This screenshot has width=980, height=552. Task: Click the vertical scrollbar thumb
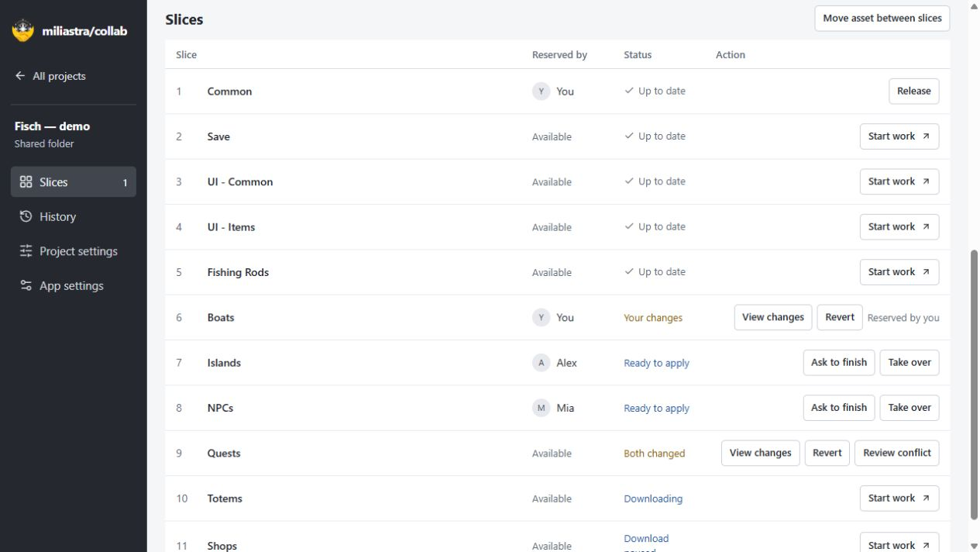point(975,385)
